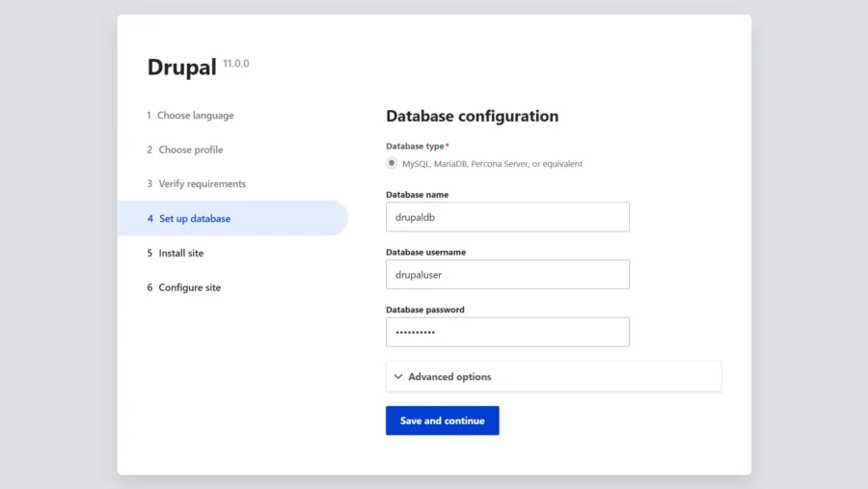
Task: Select step 3 Verify requirements
Action: tap(197, 184)
